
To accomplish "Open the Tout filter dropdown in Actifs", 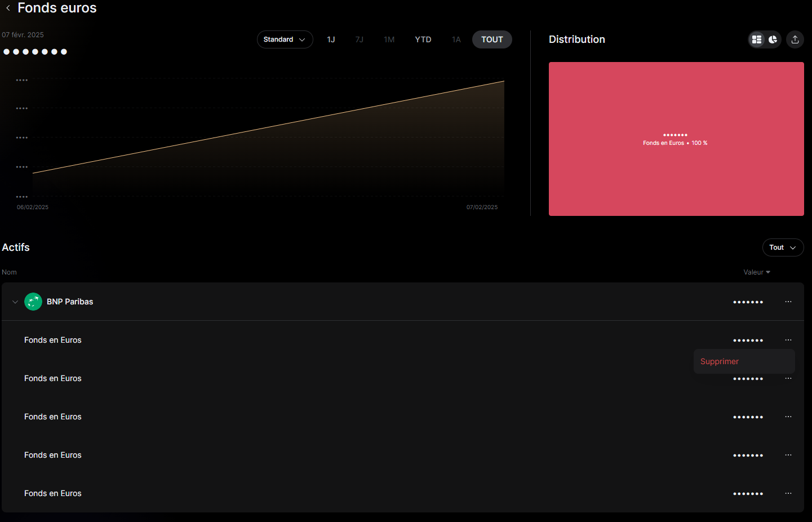I will click(x=783, y=247).
